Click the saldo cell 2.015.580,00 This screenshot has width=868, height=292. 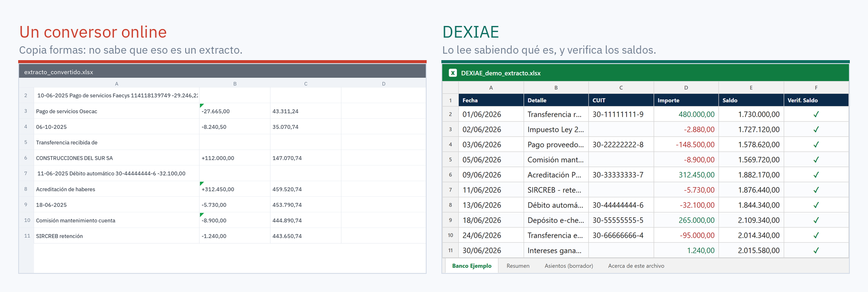751,250
